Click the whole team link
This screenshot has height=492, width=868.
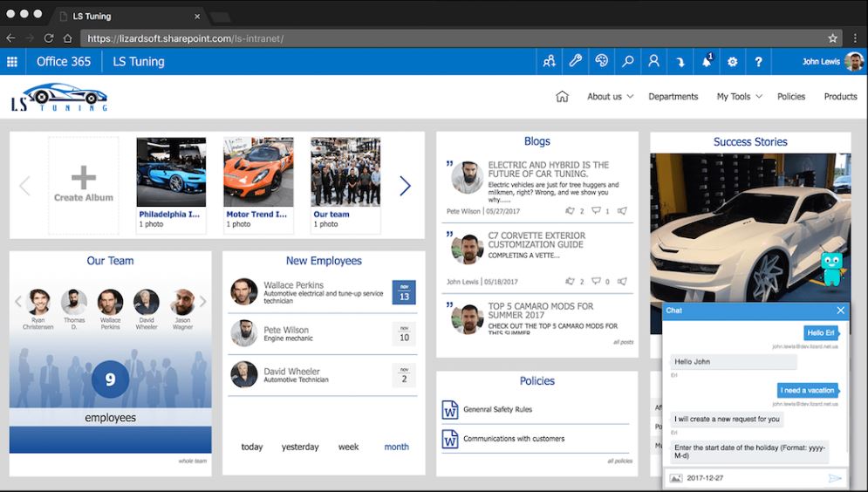pos(193,461)
